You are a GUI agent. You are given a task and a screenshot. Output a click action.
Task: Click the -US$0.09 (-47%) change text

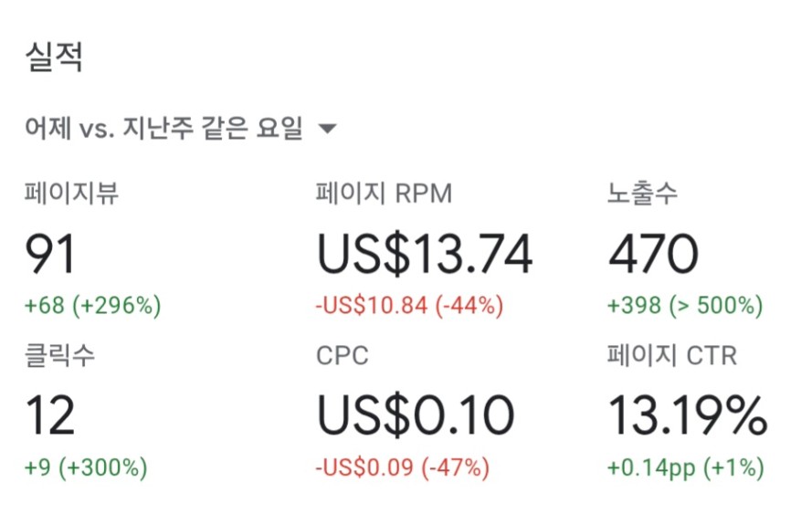[403, 467]
